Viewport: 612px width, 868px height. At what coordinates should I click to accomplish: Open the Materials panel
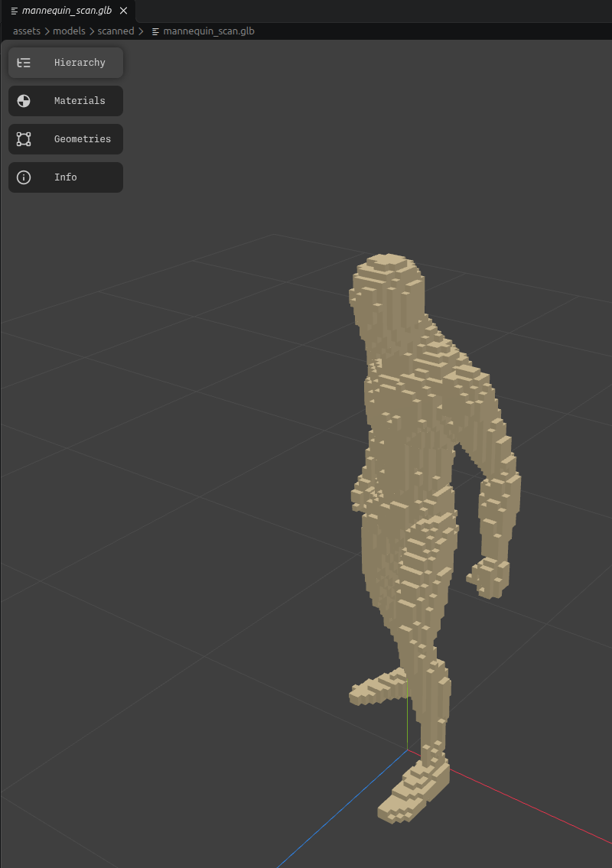pyautogui.click(x=65, y=101)
